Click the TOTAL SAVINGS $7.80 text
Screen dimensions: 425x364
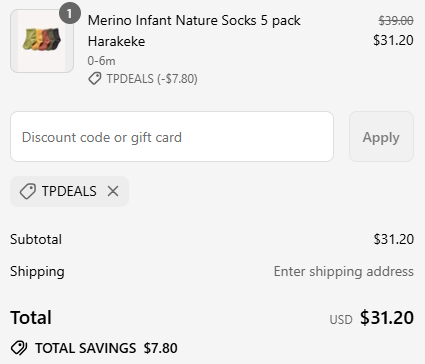pos(106,348)
